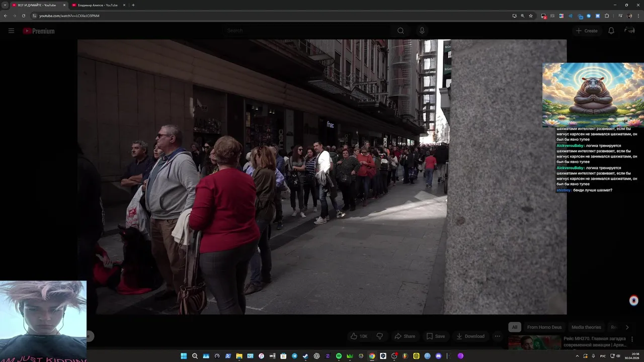Open the Chrome three-dot menu

pyautogui.click(x=638, y=16)
